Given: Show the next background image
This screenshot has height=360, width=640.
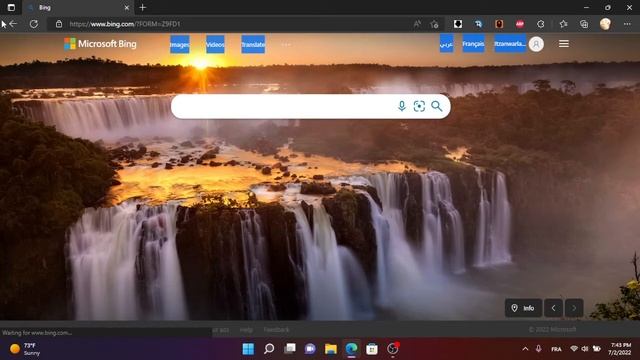Looking at the screenshot, I should 574,308.
